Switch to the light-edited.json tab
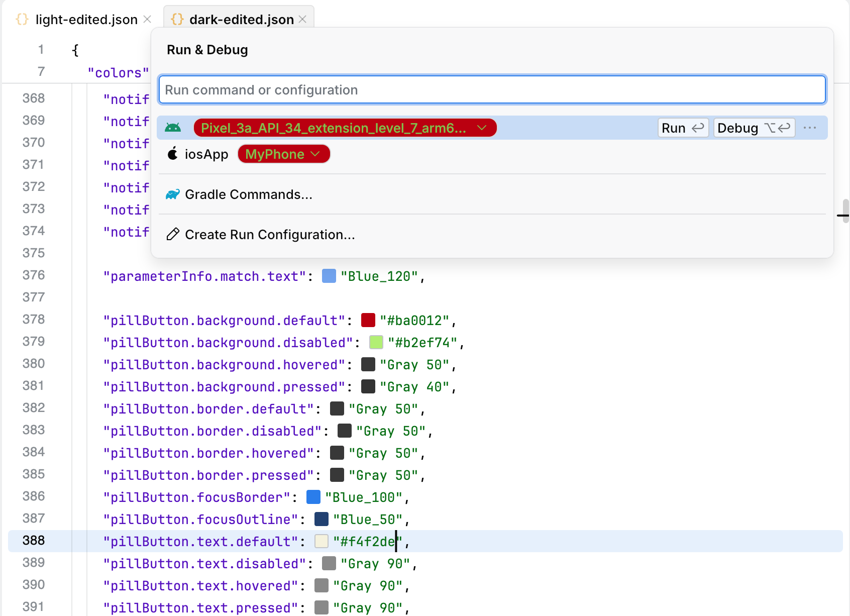850x616 pixels. tap(86, 20)
